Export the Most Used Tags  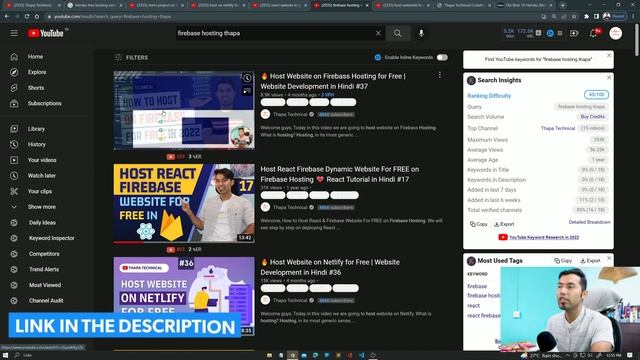tap(590, 260)
